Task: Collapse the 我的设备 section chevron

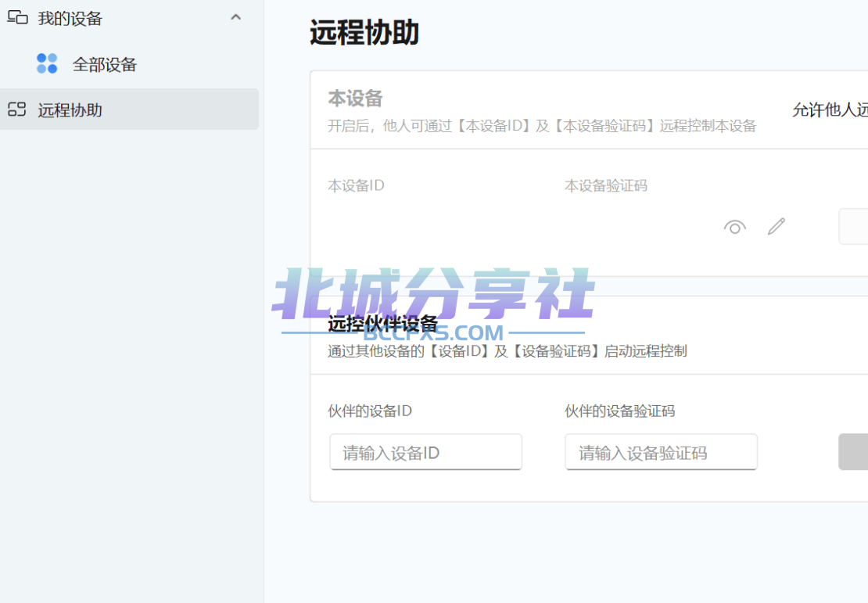Action: pyautogui.click(x=236, y=18)
